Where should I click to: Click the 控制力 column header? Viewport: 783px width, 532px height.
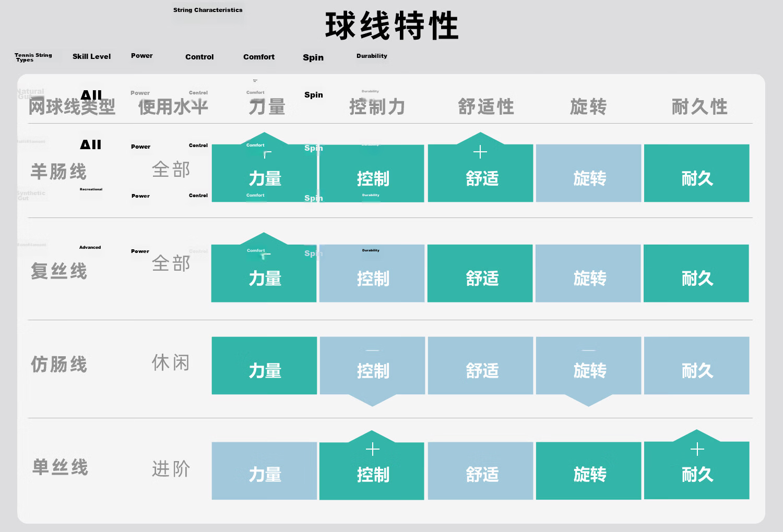click(x=377, y=107)
